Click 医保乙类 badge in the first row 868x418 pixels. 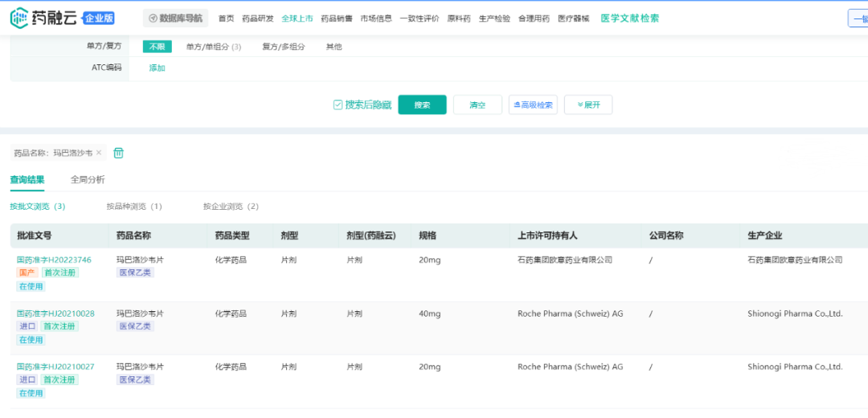coord(136,273)
